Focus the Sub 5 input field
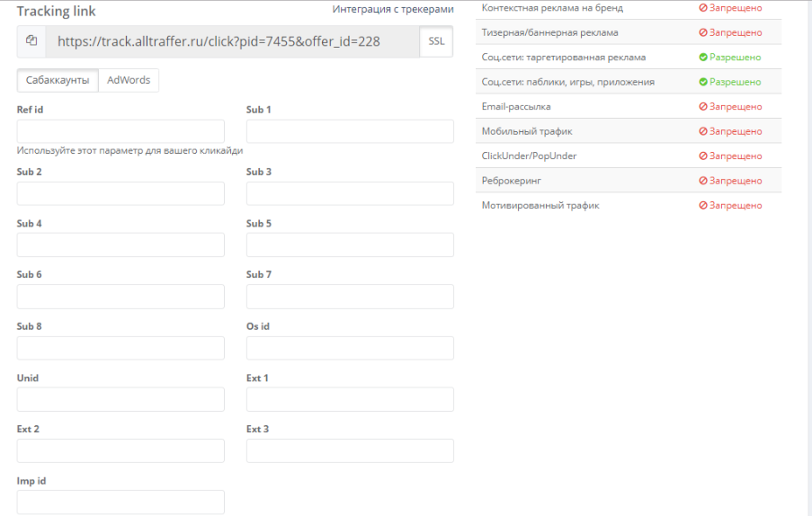Screen dimensions: 812x516 [x=350, y=245]
